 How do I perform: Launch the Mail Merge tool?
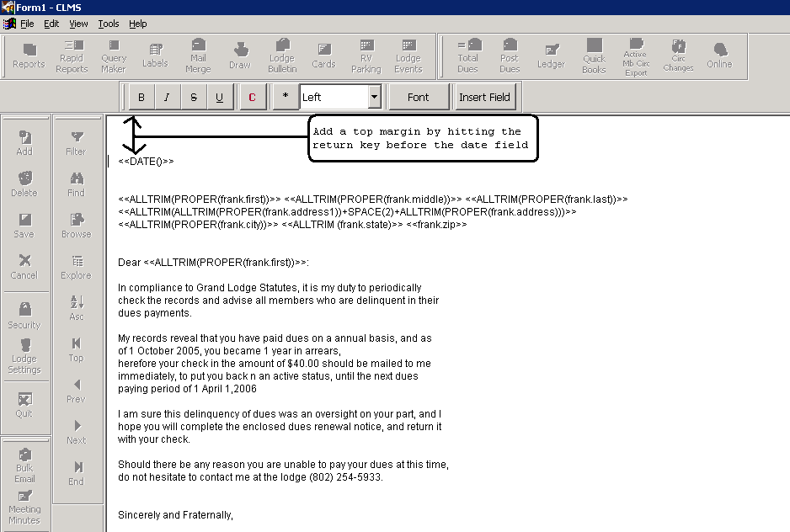198,56
